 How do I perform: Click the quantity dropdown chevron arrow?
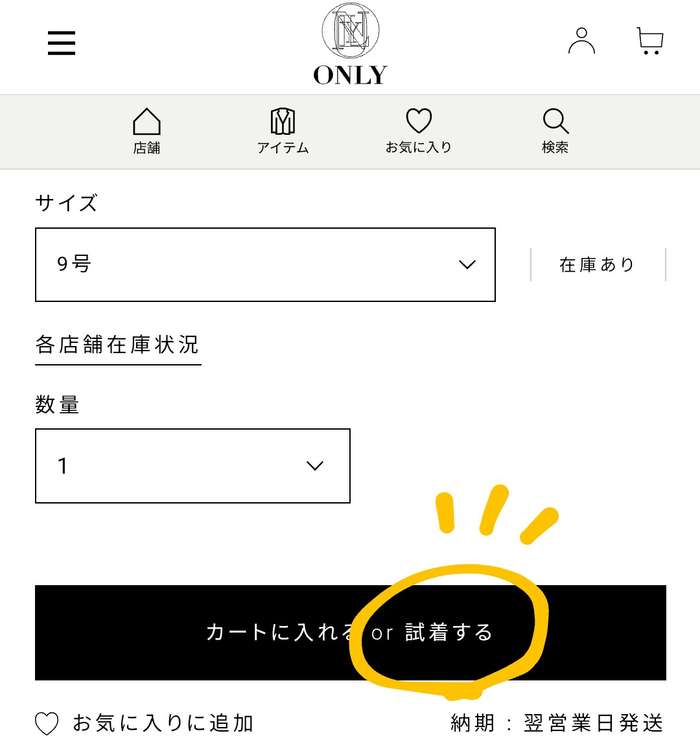(x=315, y=466)
